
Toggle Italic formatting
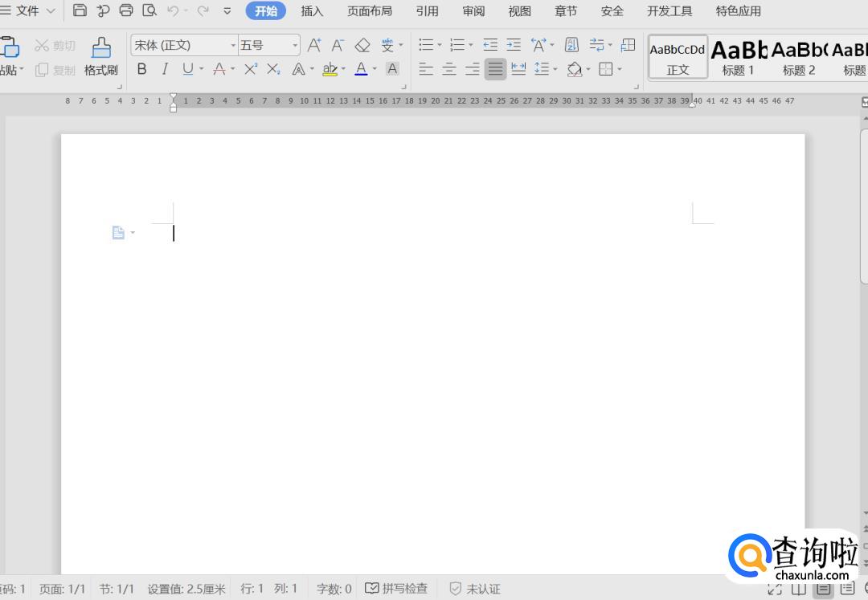pos(165,69)
